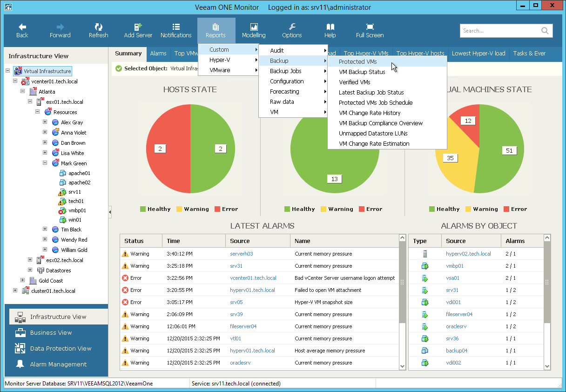Collapse the vcenter01.tech.local node
The image size is (566, 392).
coord(15,81)
